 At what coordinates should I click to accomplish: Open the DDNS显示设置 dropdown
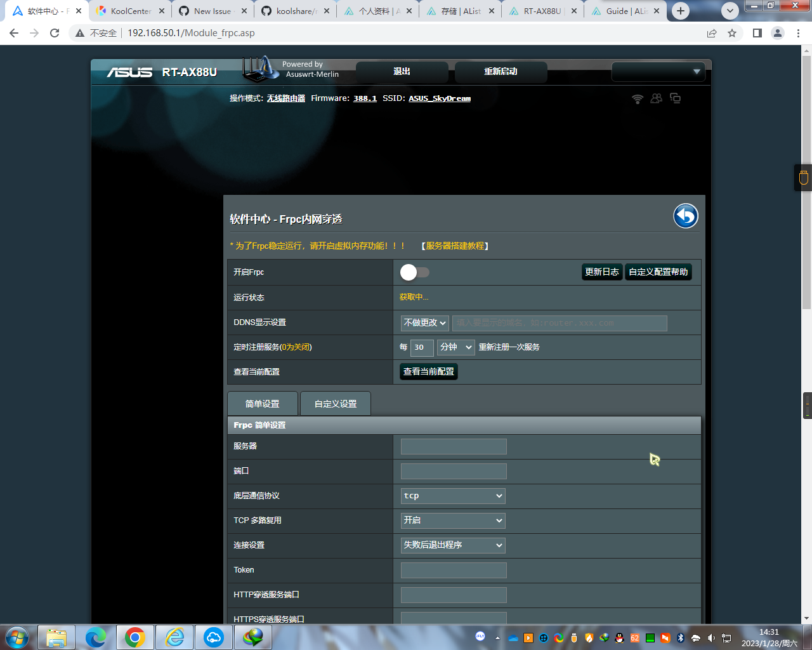424,322
